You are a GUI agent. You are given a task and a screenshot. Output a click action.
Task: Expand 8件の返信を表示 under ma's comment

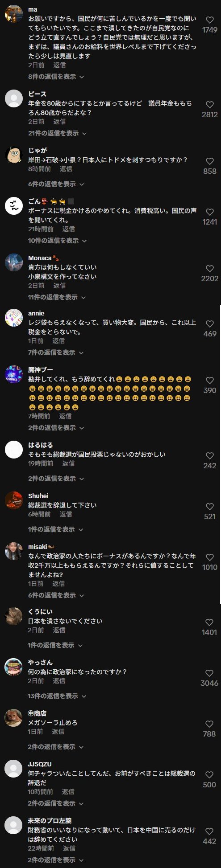[x=56, y=77]
